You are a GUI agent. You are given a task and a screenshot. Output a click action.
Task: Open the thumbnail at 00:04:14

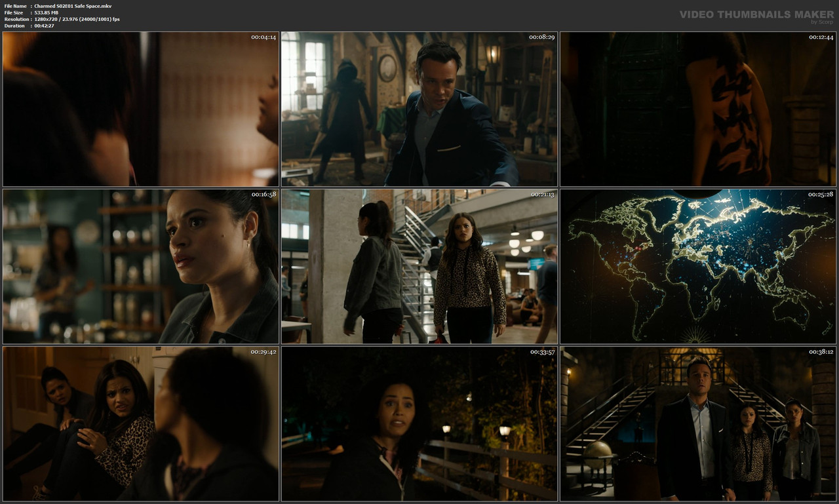141,109
